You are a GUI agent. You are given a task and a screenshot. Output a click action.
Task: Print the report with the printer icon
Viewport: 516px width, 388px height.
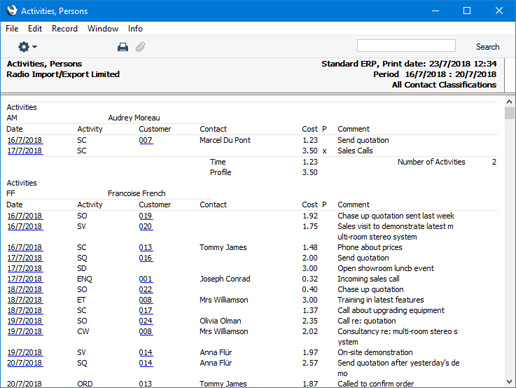coord(123,47)
